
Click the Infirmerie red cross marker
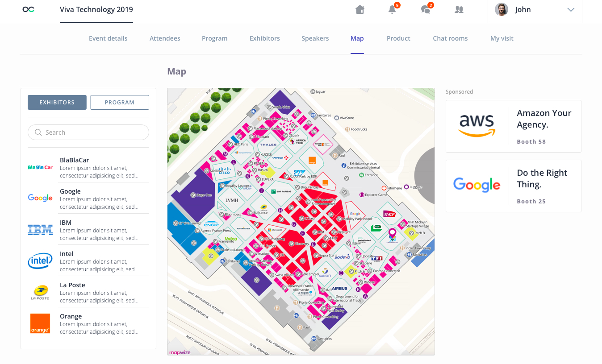pos(384,188)
